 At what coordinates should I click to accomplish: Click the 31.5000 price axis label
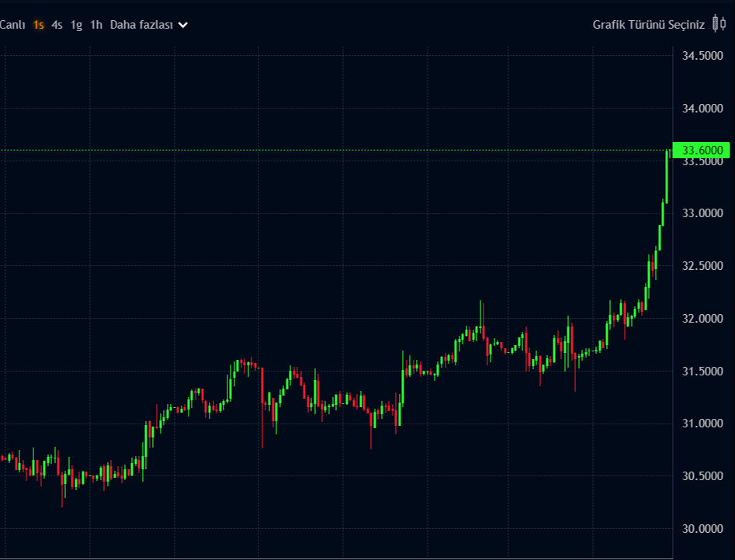click(x=702, y=372)
